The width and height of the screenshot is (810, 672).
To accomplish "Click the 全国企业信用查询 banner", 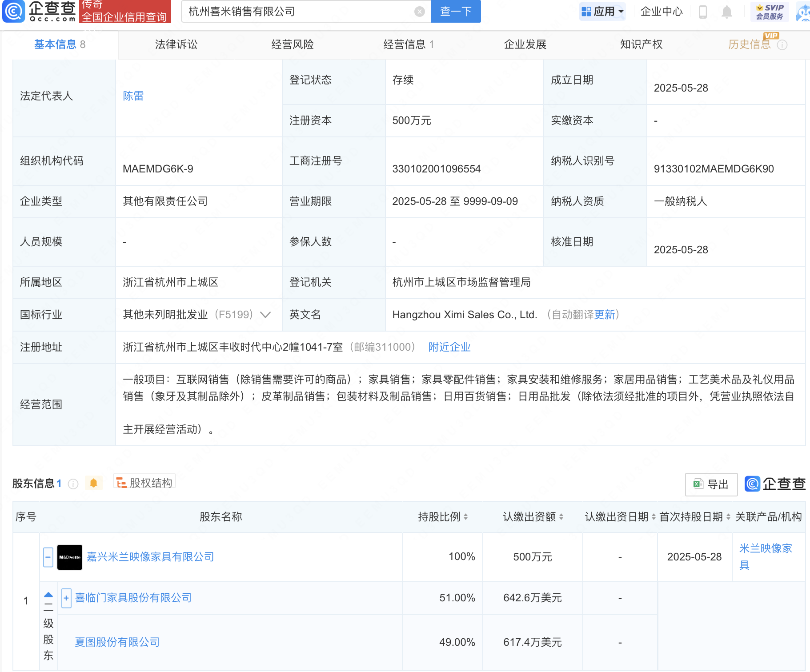I will [x=125, y=11].
